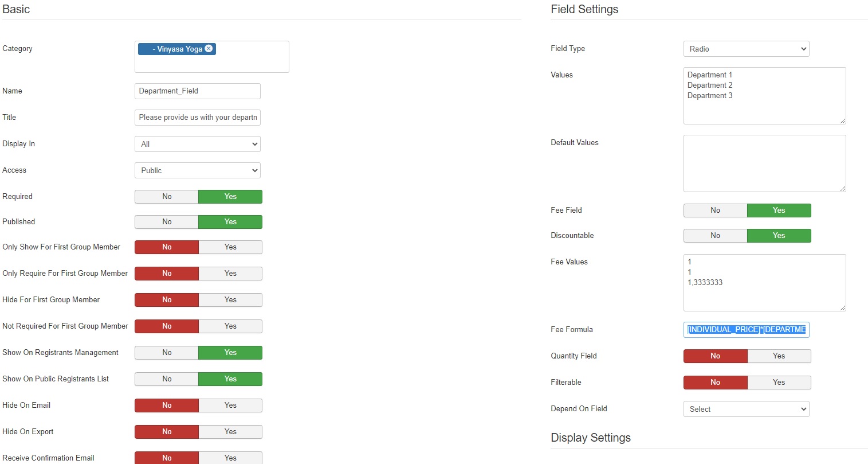The height and width of the screenshot is (464, 868).
Task: Click inside the Values text area
Action: [764, 109]
